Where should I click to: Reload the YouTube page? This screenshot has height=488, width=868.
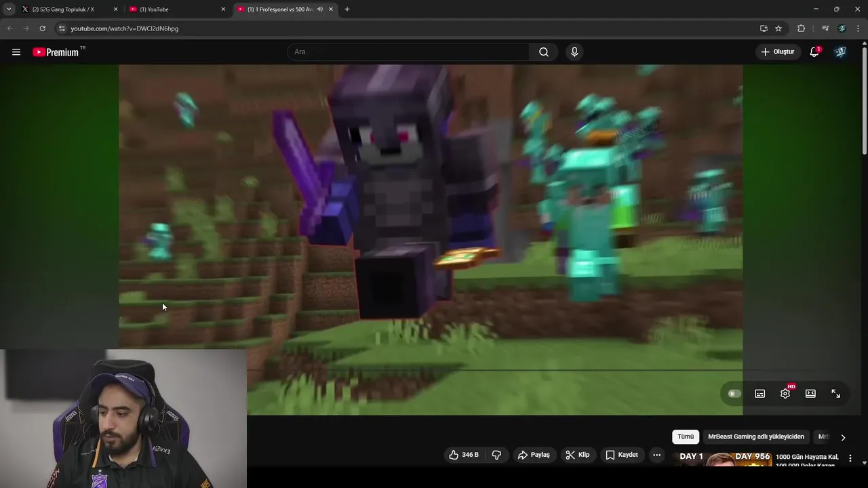[42, 28]
